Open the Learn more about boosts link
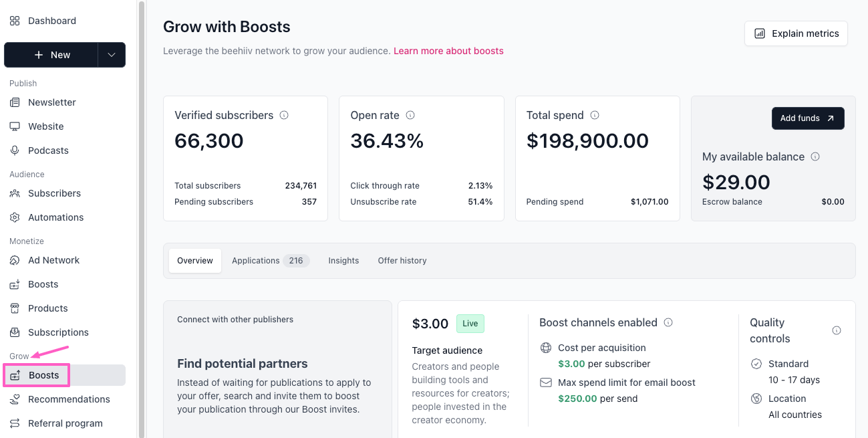 [448, 51]
